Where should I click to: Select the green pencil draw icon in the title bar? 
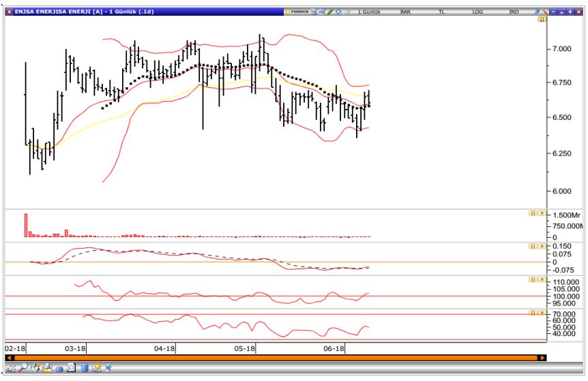tap(330, 12)
